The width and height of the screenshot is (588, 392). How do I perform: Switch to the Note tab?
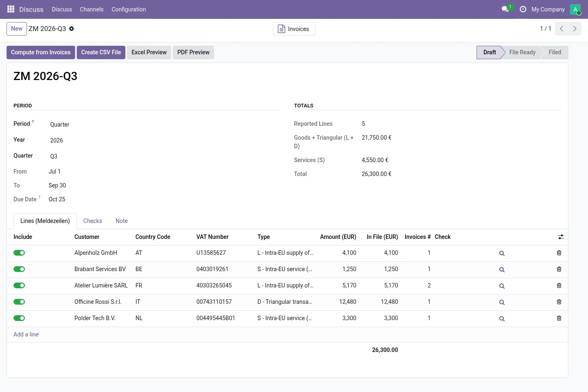coord(122,221)
